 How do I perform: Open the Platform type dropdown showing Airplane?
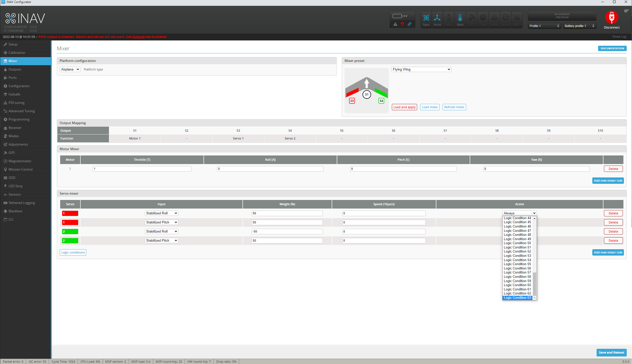[x=70, y=69]
